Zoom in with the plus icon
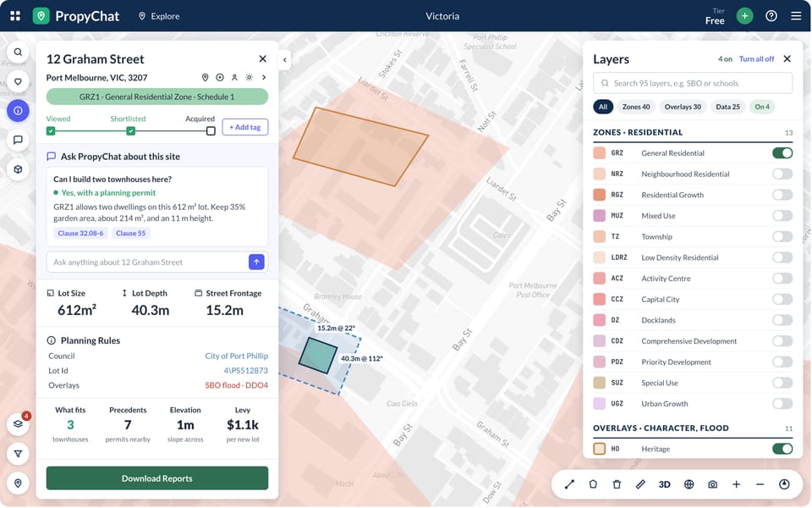Screen dimensions: 812x508 point(737,484)
